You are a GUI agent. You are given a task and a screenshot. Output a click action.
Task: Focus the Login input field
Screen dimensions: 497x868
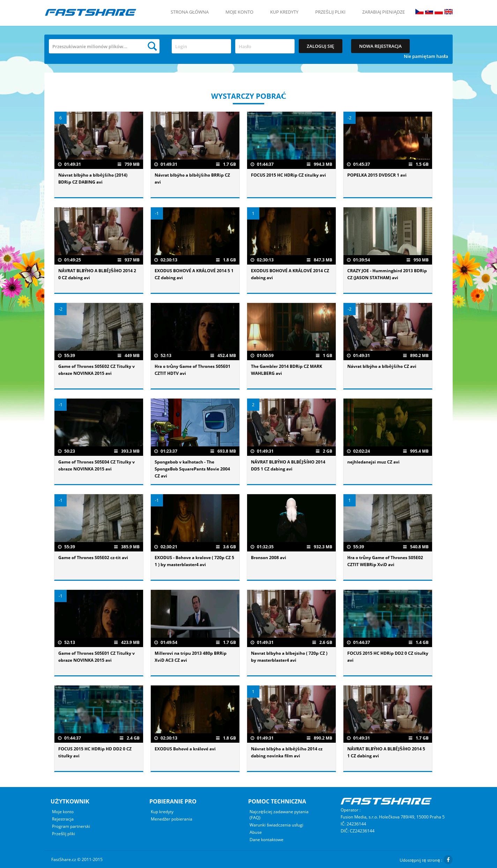[x=201, y=46]
